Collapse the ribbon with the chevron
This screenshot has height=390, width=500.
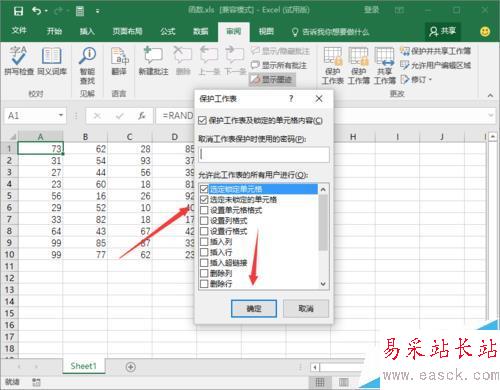(x=490, y=95)
